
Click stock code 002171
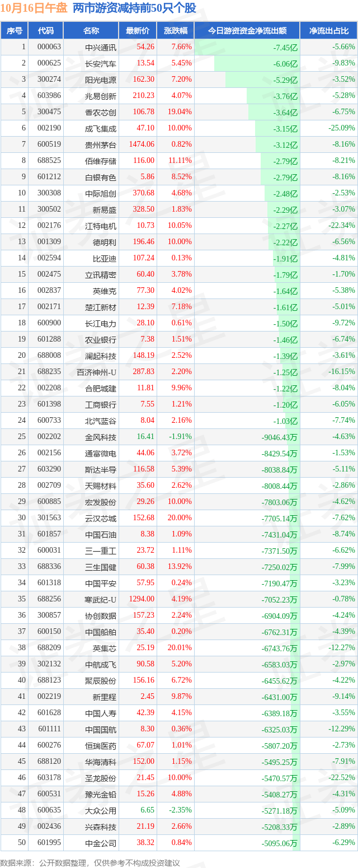(x=49, y=307)
